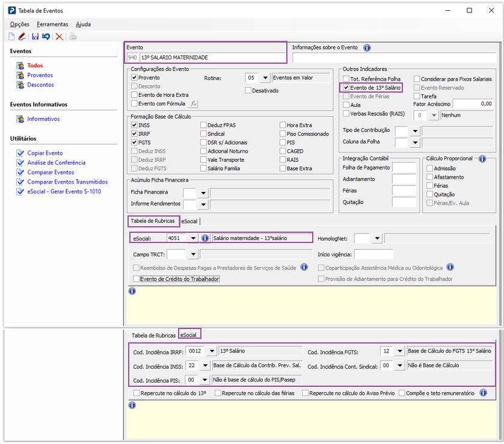Switch to the eSocial tab

(189, 221)
